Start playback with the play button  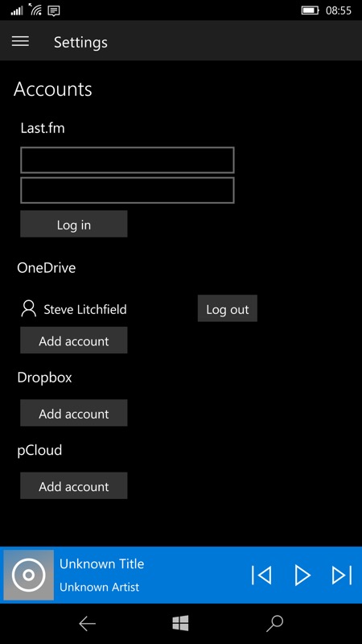point(302,575)
